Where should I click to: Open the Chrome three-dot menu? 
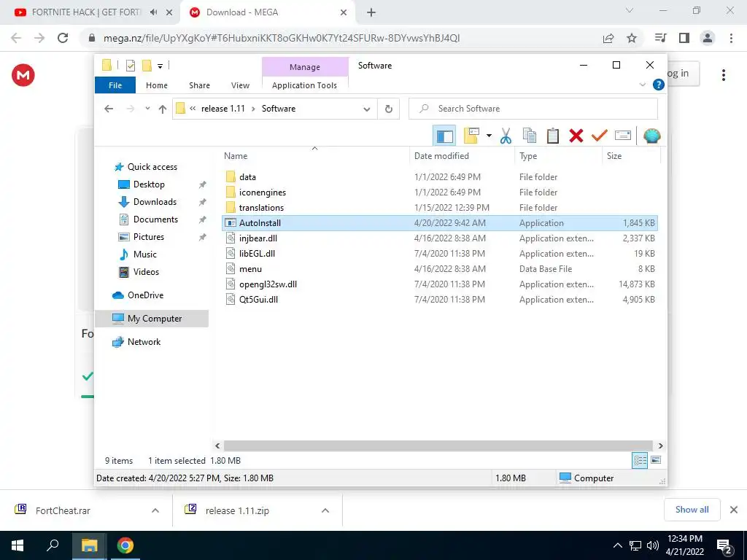(x=731, y=38)
